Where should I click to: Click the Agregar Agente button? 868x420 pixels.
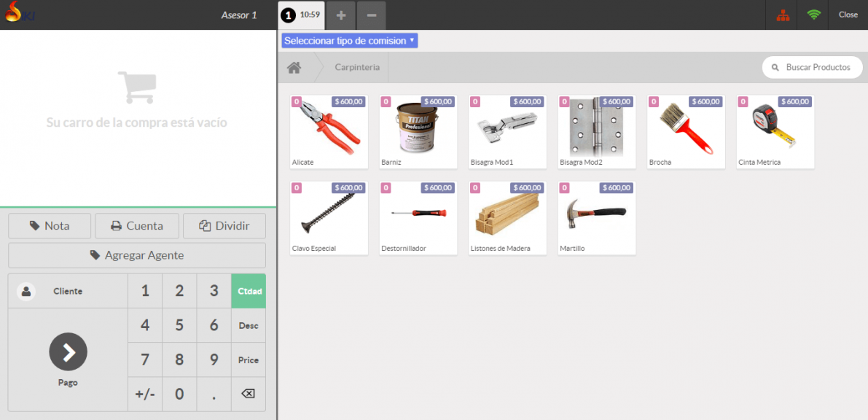click(x=137, y=255)
